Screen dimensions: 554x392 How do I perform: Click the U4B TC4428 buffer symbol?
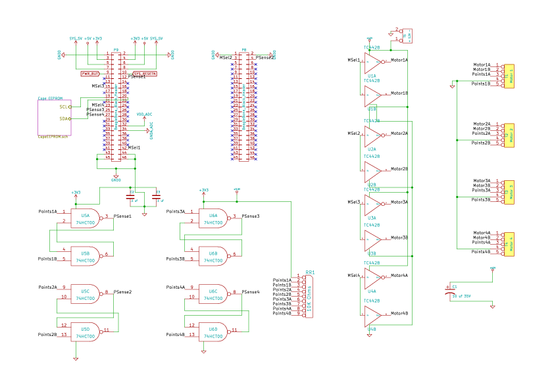click(x=373, y=316)
